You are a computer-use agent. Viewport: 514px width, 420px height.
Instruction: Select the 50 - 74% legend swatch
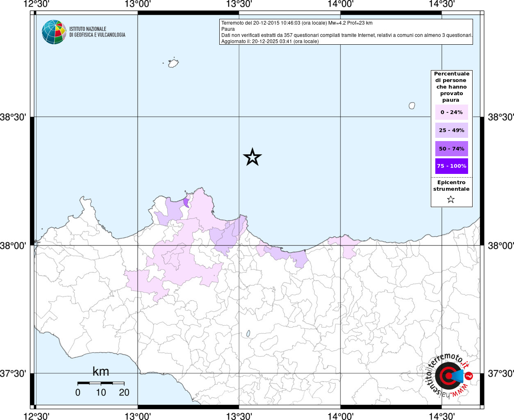[x=451, y=149]
